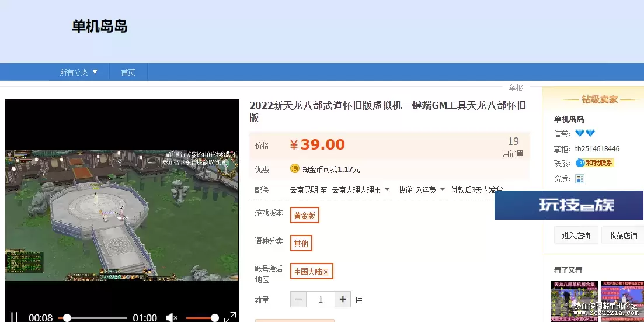Click the game video preview area
This screenshot has width=644, height=322.
pyautogui.click(x=121, y=216)
